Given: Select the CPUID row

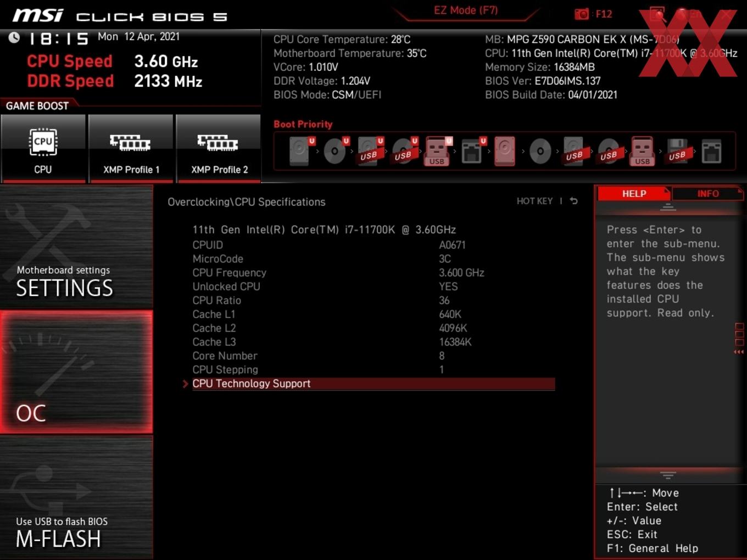Looking at the screenshot, I should [373, 245].
